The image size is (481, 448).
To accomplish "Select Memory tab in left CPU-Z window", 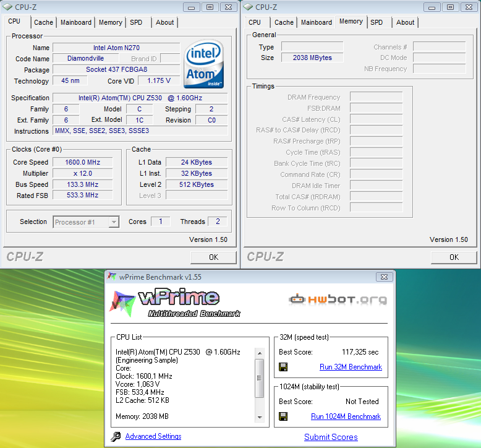I will (111, 22).
